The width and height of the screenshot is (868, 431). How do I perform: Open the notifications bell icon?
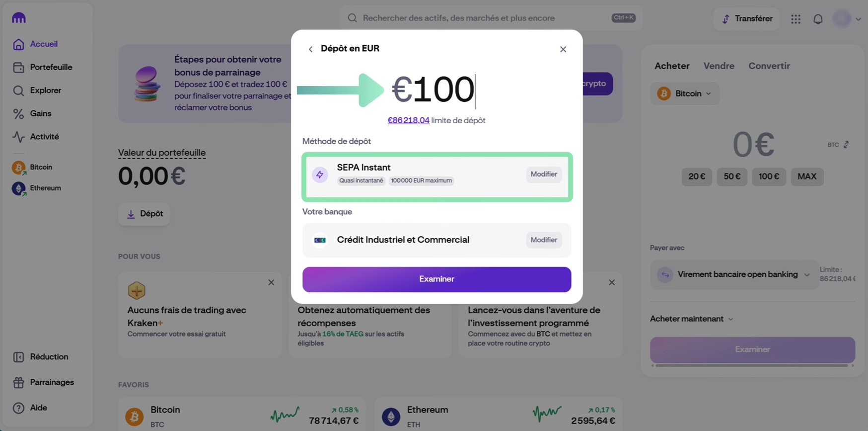(x=818, y=18)
